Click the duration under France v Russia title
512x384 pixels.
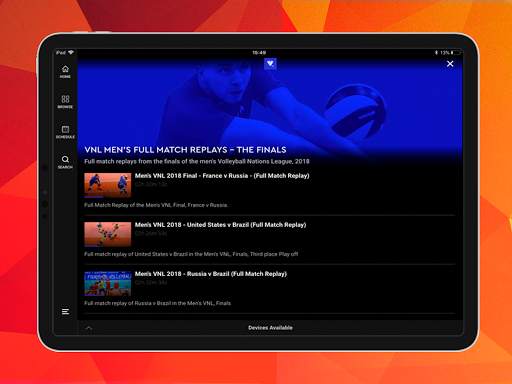[151, 184]
